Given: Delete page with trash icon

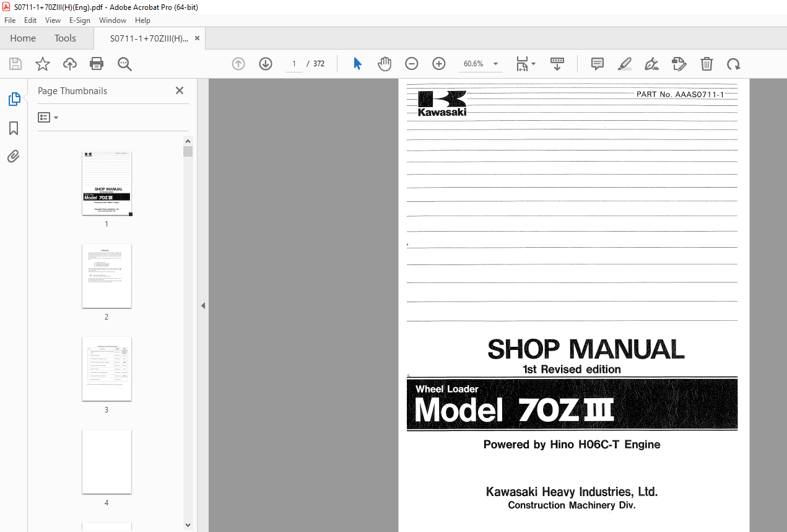Looking at the screenshot, I should 707,64.
